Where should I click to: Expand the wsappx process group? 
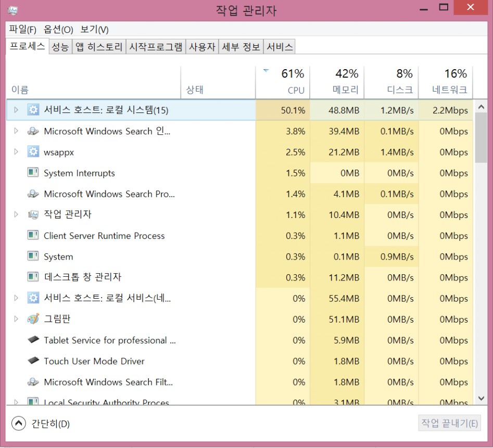pos(16,152)
